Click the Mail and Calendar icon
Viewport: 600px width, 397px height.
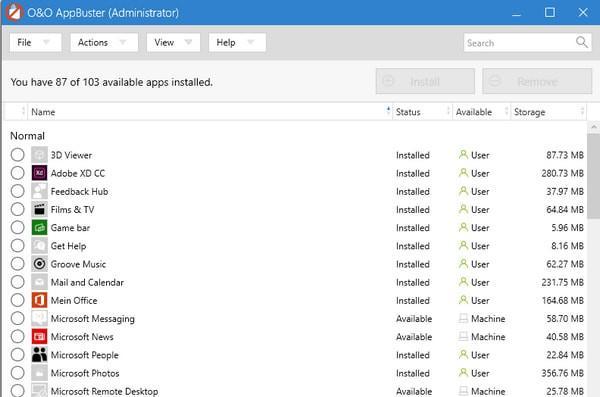coord(39,282)
